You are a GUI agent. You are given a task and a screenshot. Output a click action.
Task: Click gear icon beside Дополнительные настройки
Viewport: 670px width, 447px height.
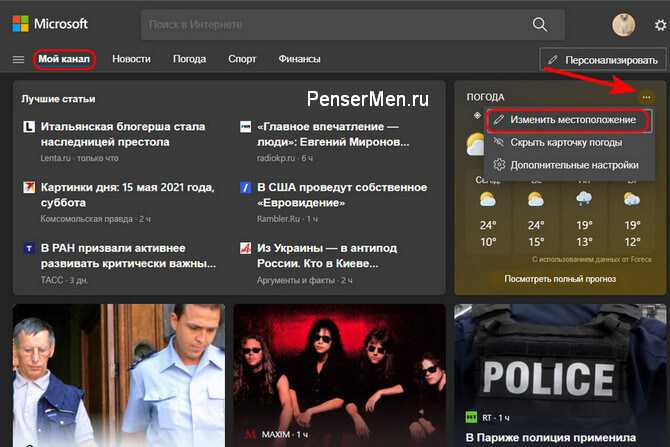point(499,165)
